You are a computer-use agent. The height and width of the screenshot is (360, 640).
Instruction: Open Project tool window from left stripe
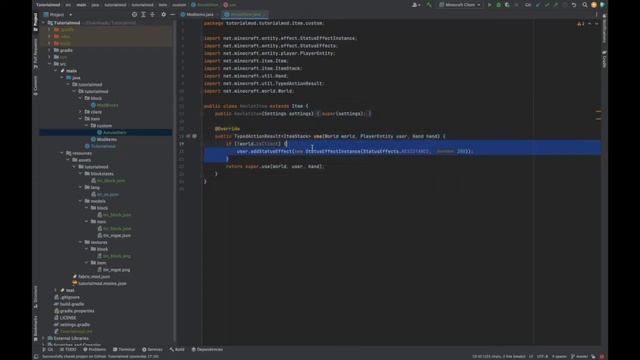[36, 21]
